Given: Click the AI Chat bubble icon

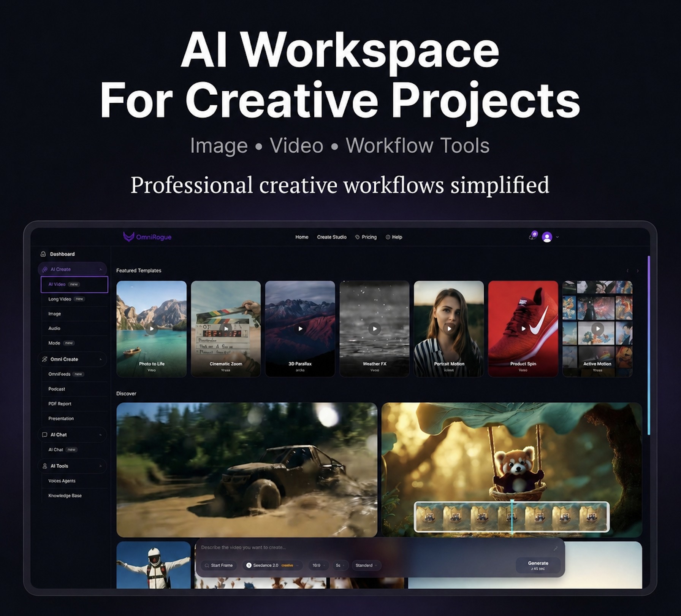Looking at the screenshot, I should pos(44,435).
